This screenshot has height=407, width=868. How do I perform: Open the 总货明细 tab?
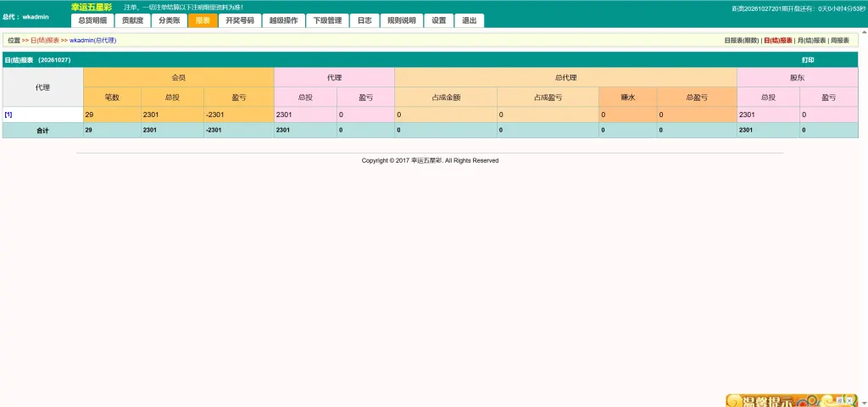(x=92, y=20)
